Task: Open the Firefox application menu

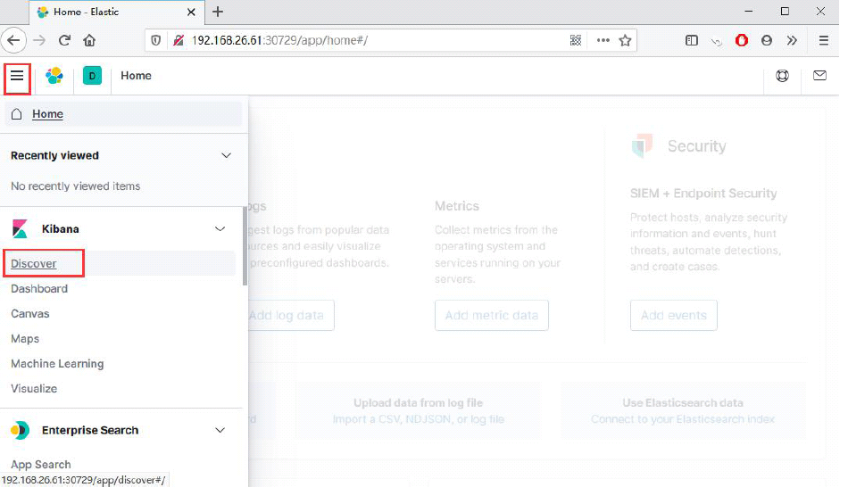Action: pyautogui.click(x=823, y=40)
